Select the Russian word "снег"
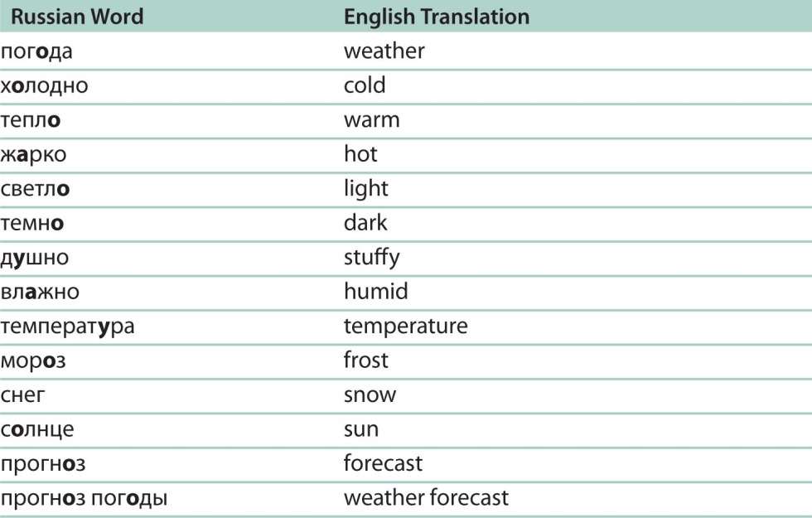812x518 pixels. (24, 395)
